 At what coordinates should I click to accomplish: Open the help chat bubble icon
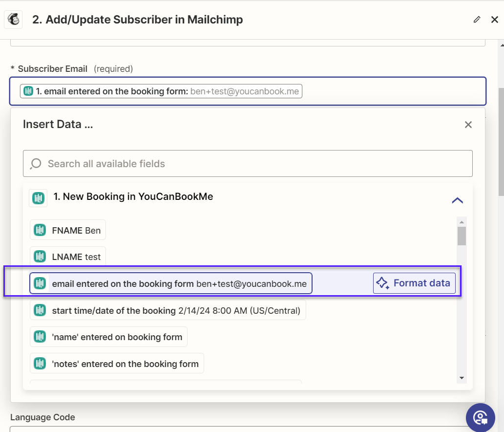point(481,418)
